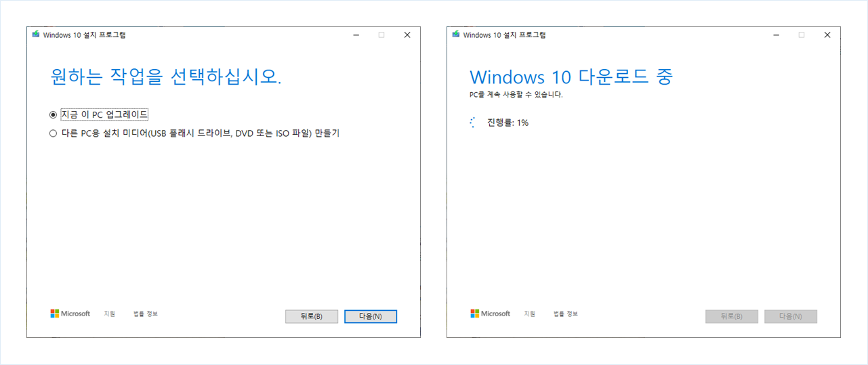Click 'PC를 계속 사용할 수 있습니다.' text

click(516, 95)
